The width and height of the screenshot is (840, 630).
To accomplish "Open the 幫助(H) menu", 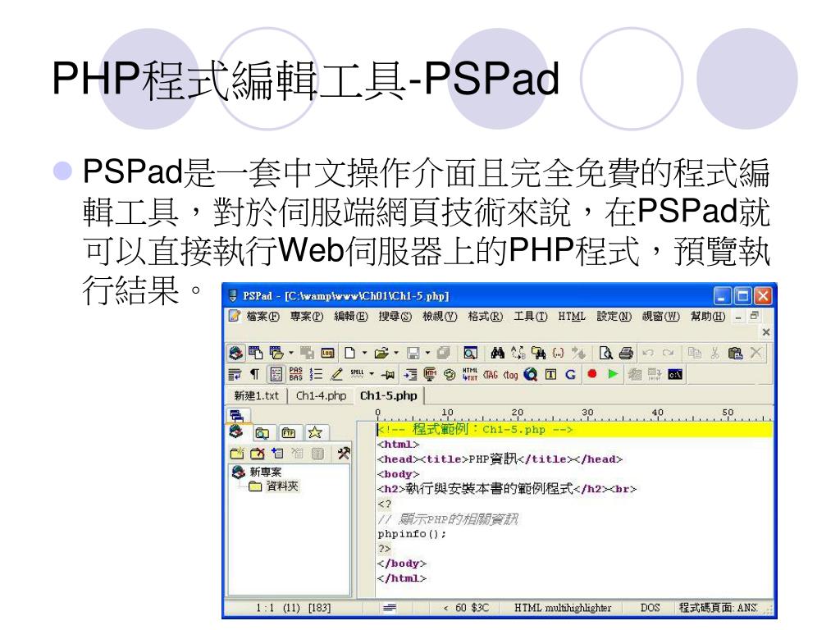I will (x=708, y=317).
